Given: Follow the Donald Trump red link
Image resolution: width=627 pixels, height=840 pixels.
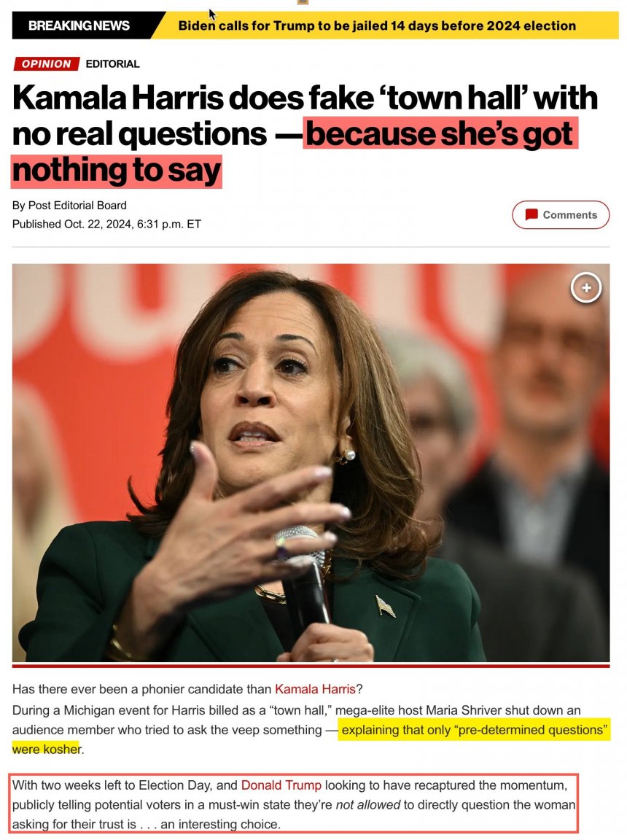Looking at the screenshot, I should (281, 785).
